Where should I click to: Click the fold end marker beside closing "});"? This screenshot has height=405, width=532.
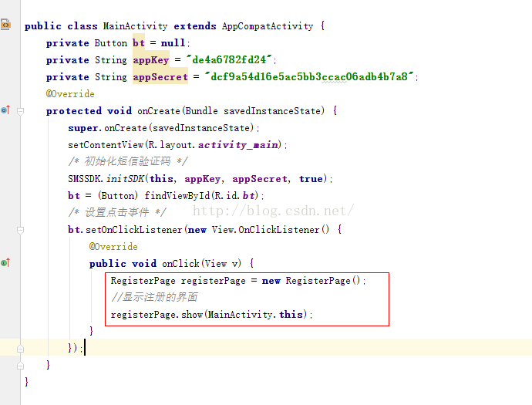point(20,349)
